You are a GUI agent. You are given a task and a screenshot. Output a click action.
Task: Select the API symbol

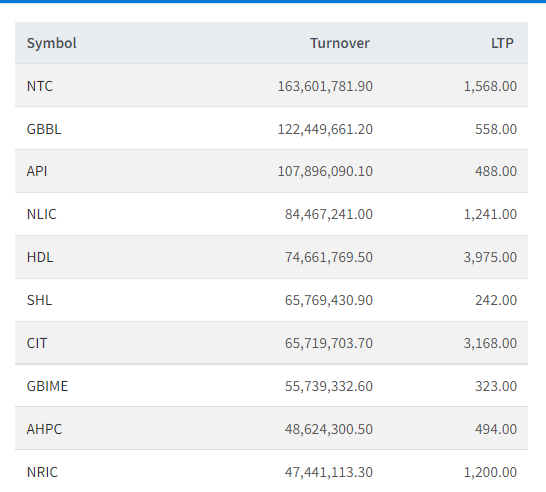[37, 171]
